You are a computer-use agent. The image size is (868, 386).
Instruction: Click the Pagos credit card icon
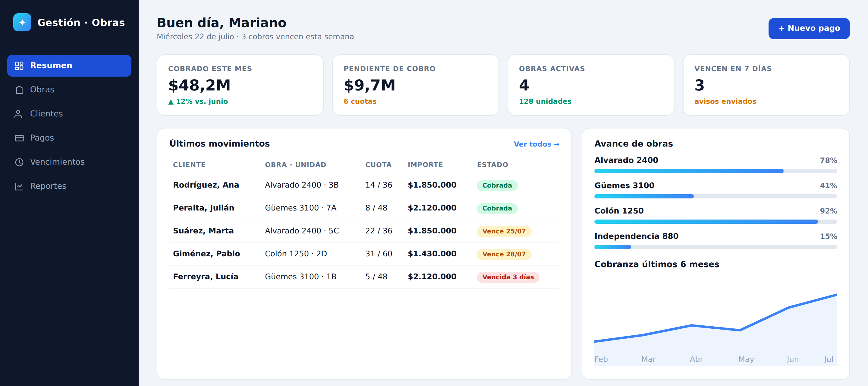click(x=19, y=138)
